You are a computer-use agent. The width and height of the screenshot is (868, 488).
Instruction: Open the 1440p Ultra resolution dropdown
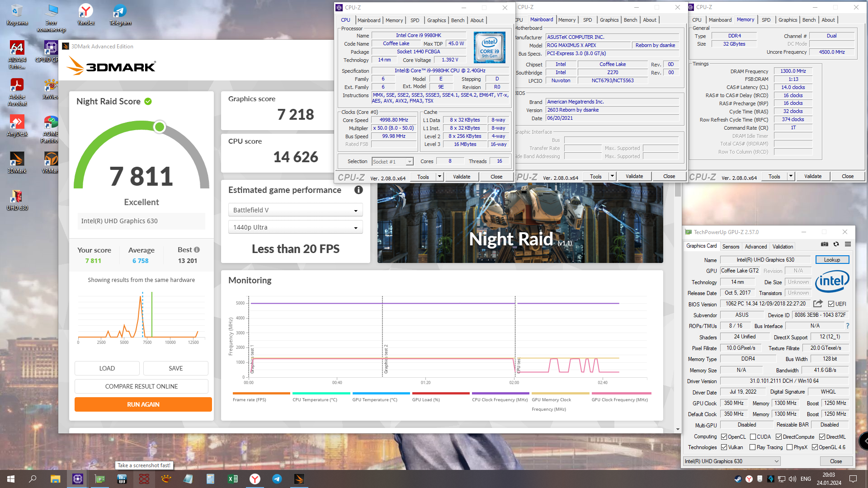tap(296, 227)
